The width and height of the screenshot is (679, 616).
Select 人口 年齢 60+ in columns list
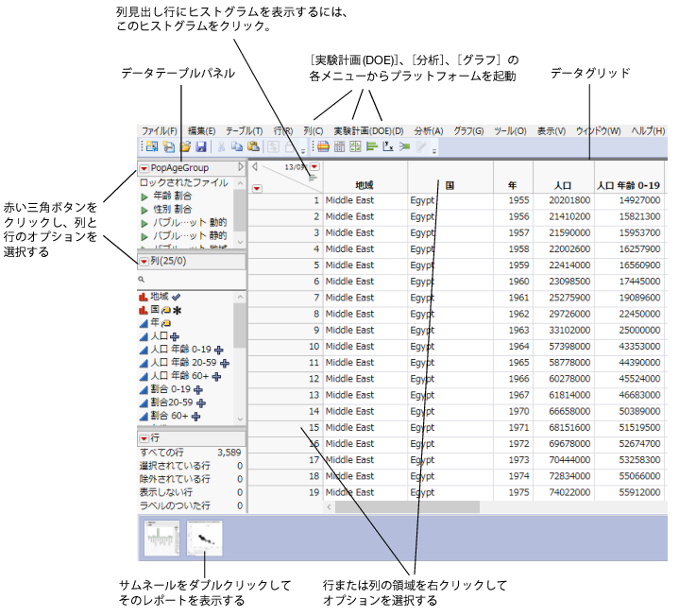[179, 376]
